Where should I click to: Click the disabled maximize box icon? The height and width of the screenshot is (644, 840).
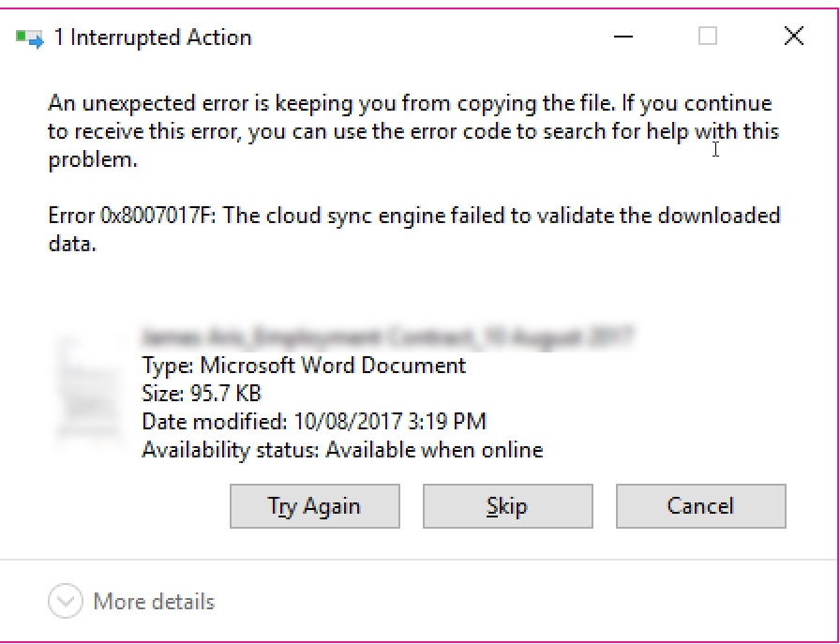708,37
